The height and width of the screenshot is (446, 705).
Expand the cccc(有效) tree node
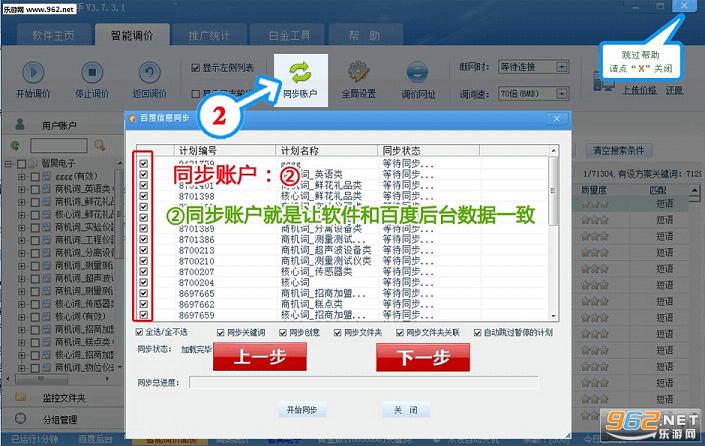22,177
